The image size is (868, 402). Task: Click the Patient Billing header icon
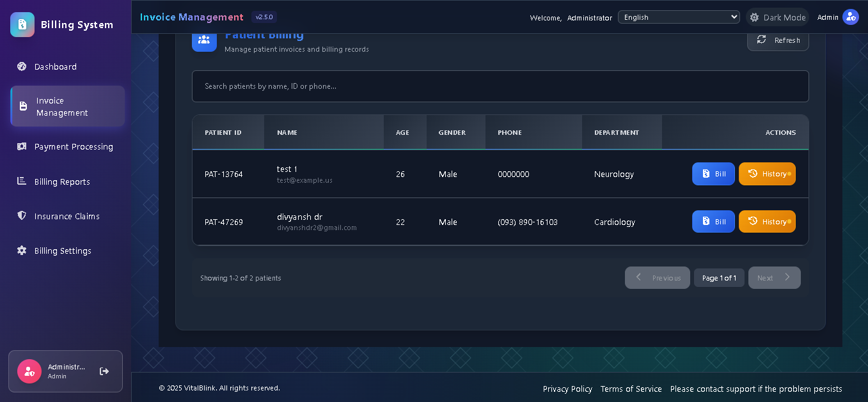coord(204,40)
